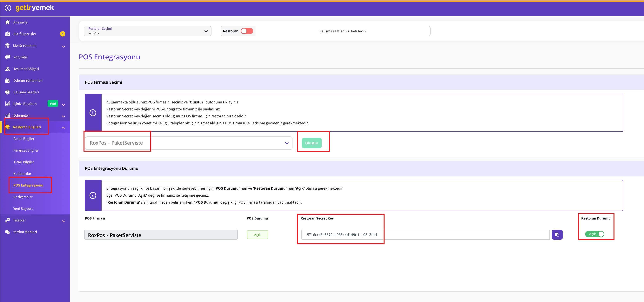Screen dimensions: 644x302
Task: Click the Aktif Siparişler bag icon
Action: 8,34
